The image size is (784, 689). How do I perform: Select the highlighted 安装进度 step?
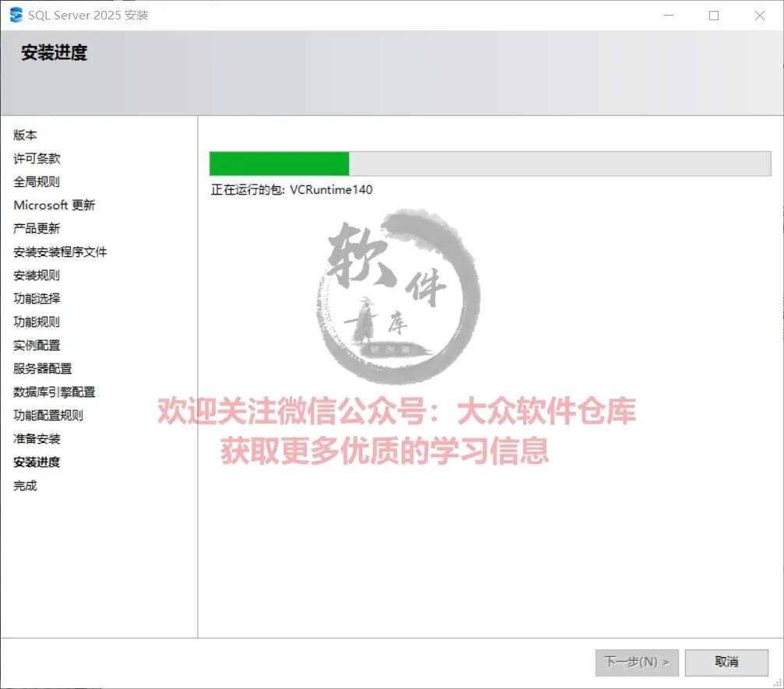tap(37, 462)
